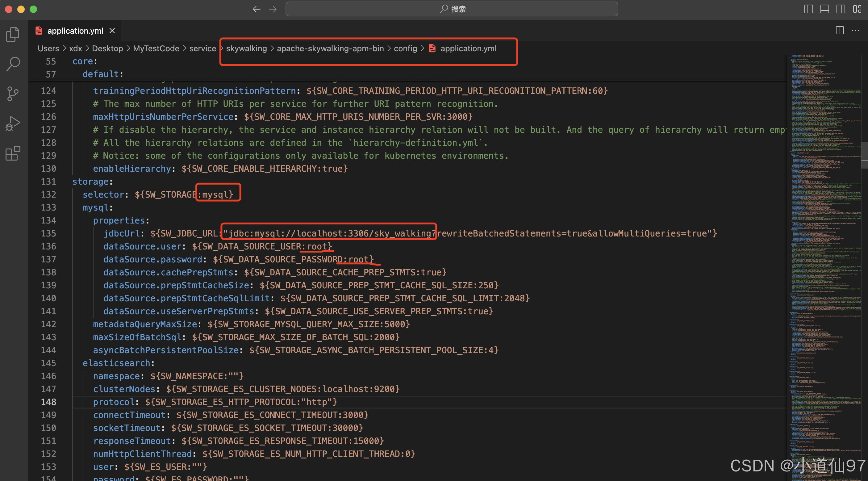Click 'metadataQueryMaxSize' key
The width and height of the screenshot is (868, 481).
pyautogui.click(x=145, y=324)
